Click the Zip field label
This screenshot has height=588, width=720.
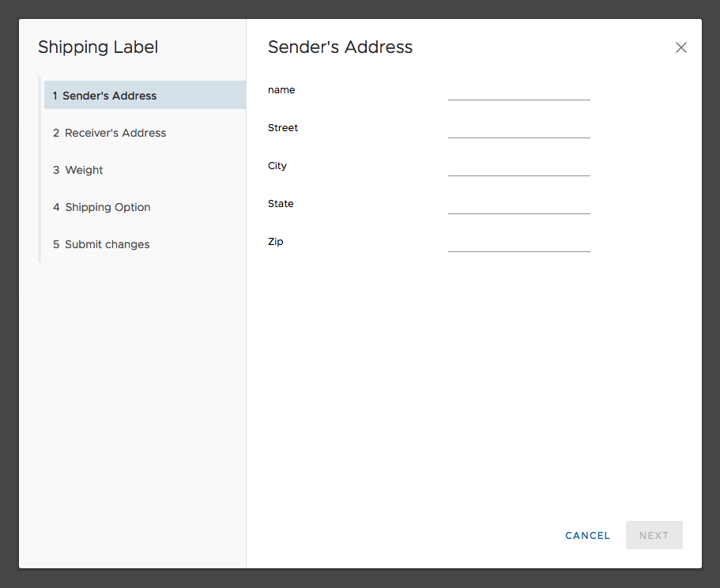(276, 241)
